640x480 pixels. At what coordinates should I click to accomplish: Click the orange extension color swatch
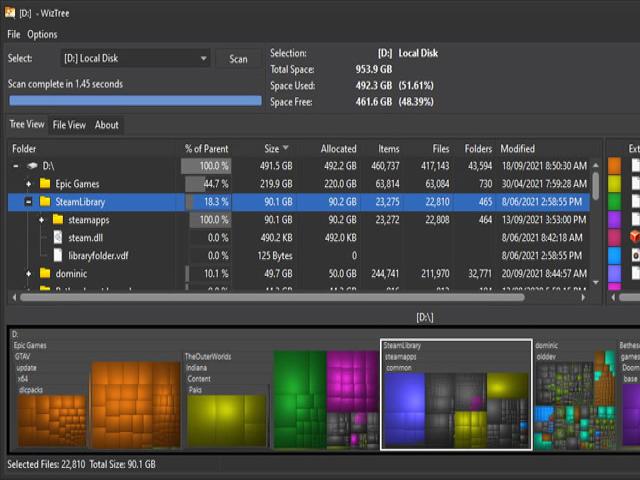[x=614, y=166]
